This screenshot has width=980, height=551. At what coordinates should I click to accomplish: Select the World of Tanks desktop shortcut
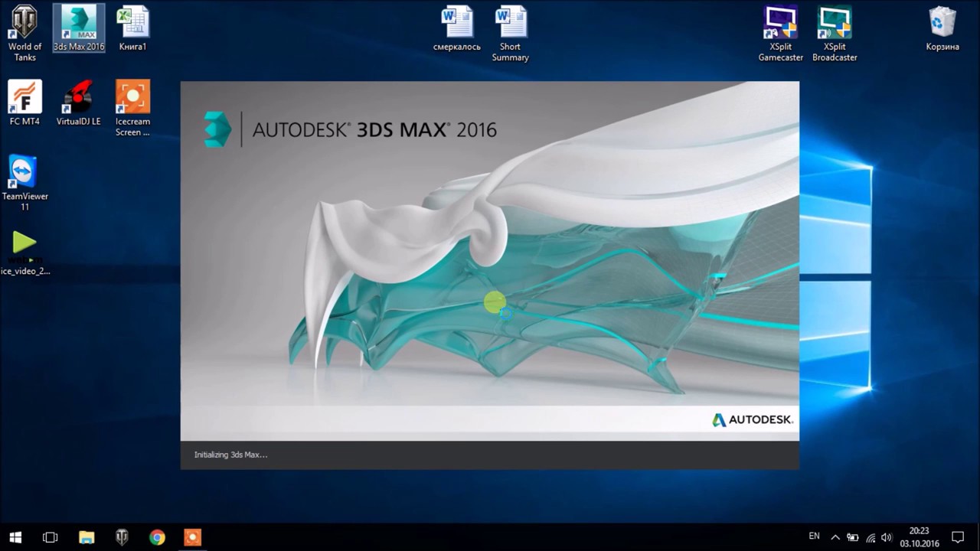24,33
